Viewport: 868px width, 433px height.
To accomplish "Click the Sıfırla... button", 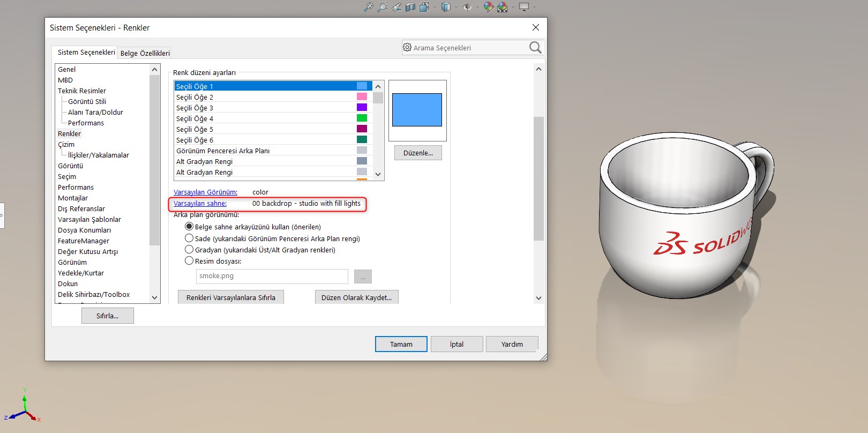I will click(x=108, y=316).
